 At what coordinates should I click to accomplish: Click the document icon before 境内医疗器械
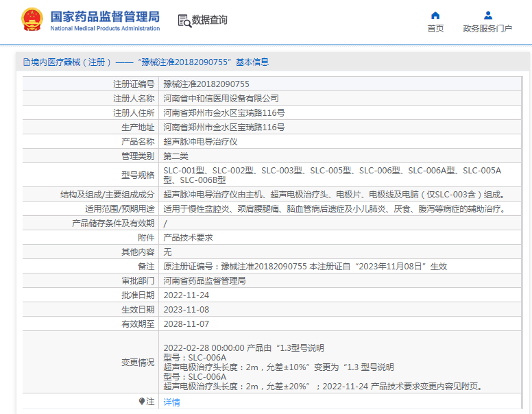point(27,62)
